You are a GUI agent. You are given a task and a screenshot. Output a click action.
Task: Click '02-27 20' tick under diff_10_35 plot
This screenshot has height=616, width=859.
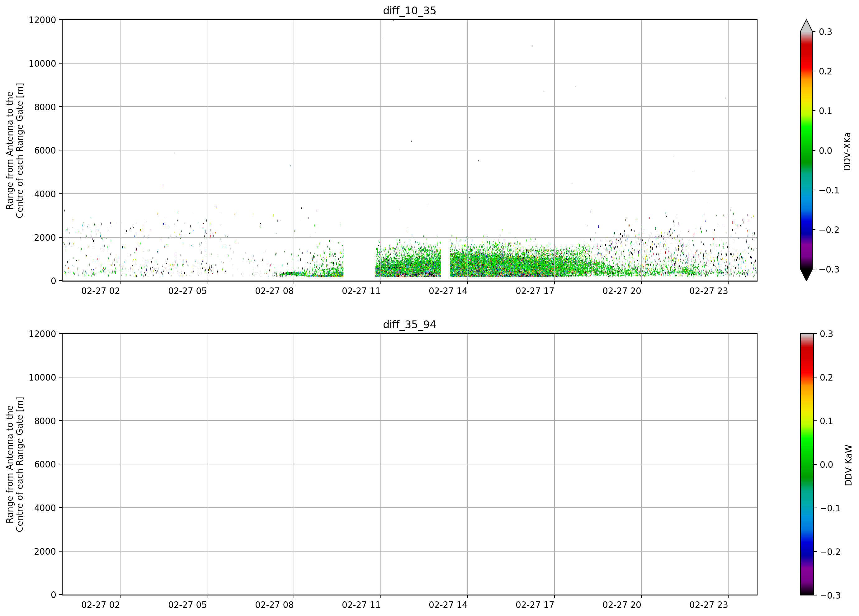click(x=622, y=291)
